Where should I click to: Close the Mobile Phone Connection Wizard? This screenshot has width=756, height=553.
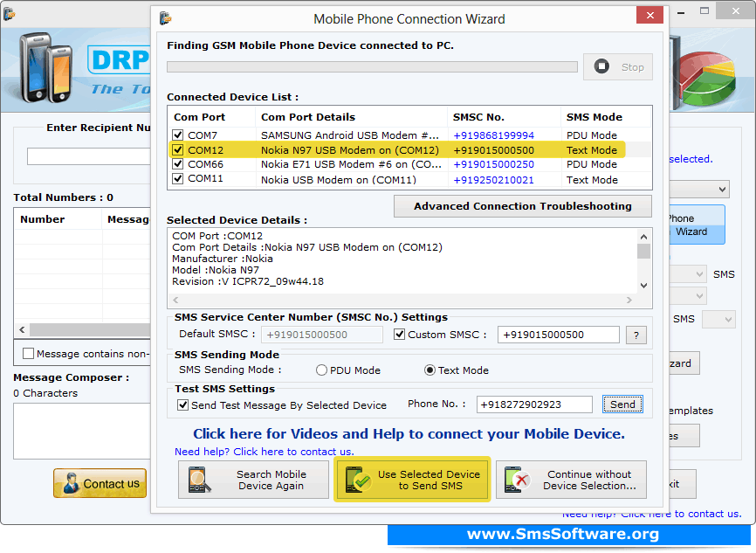click(649, 15)
